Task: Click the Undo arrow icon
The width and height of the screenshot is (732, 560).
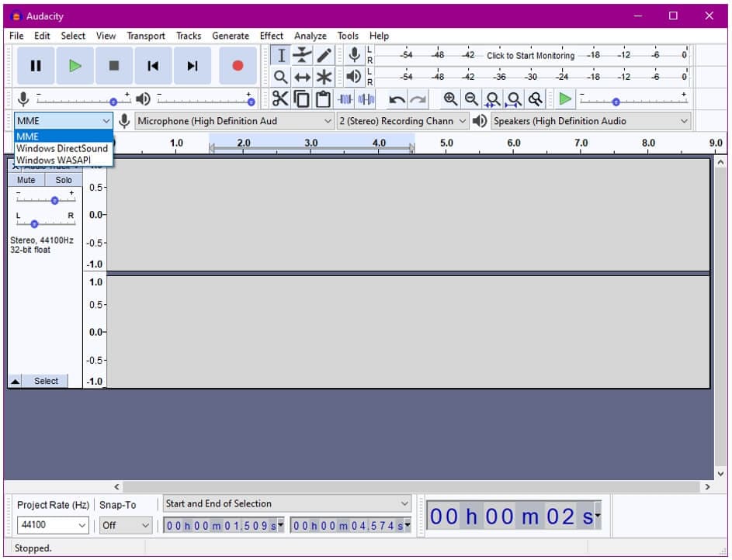Action: [x=397, y=99]
